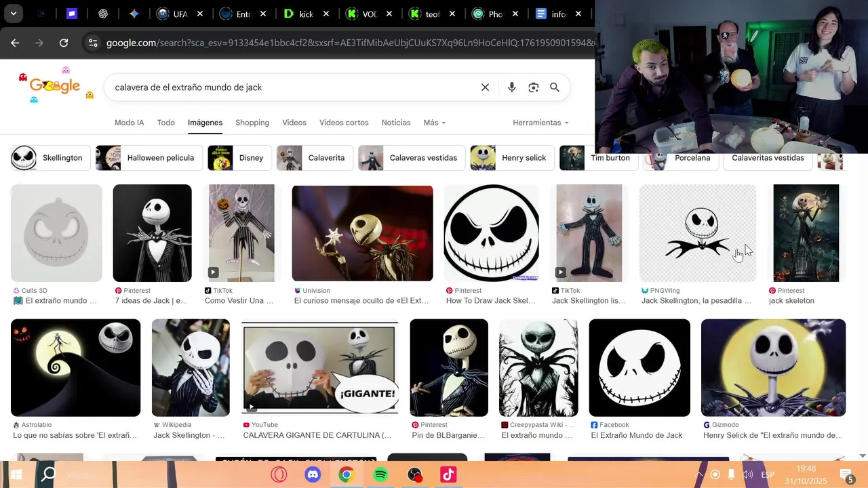Open site information icon in address bar
Screen dimensions: 868x488
93,43
